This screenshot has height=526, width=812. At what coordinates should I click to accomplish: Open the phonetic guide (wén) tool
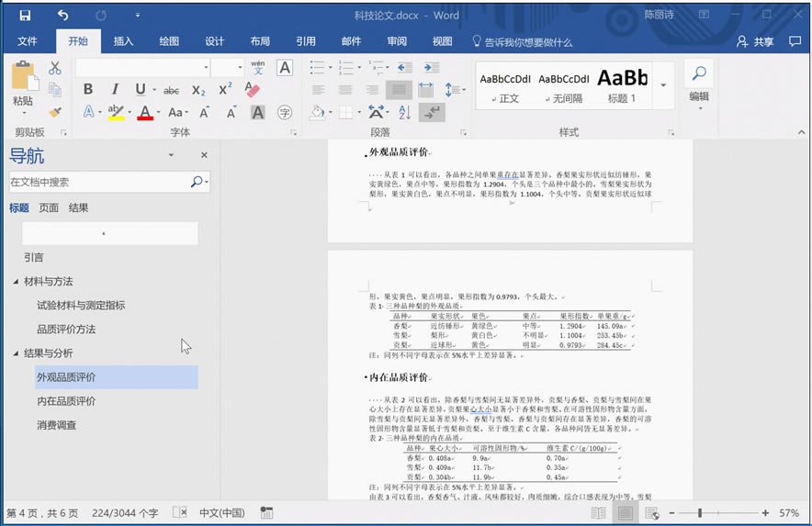[x=258, y=68]
